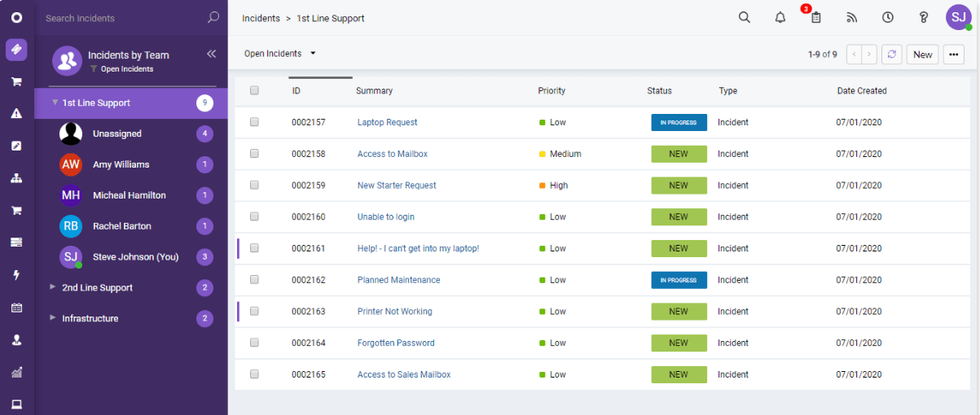Expand the 2nd Line Support team
Image resolution: width=980 pixels, height=415 pixels.
[x=53, y=287]
